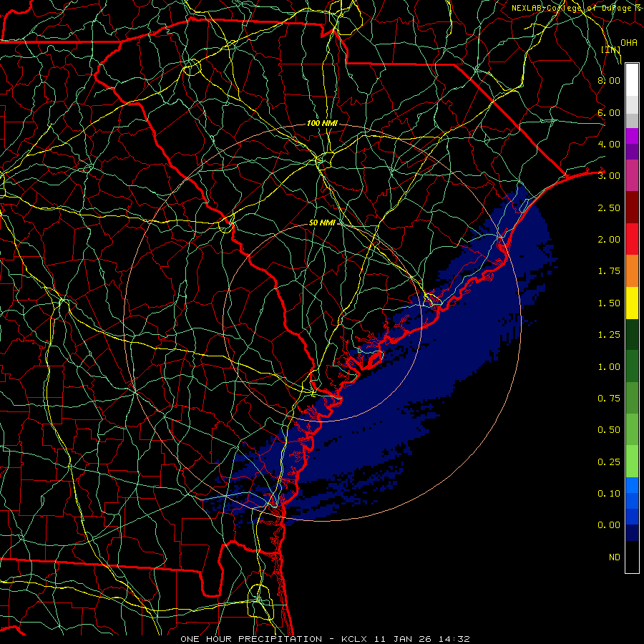Click the 3.00 scale label
644x644 pixels.
pyautogui.click(x=609, y=176)
